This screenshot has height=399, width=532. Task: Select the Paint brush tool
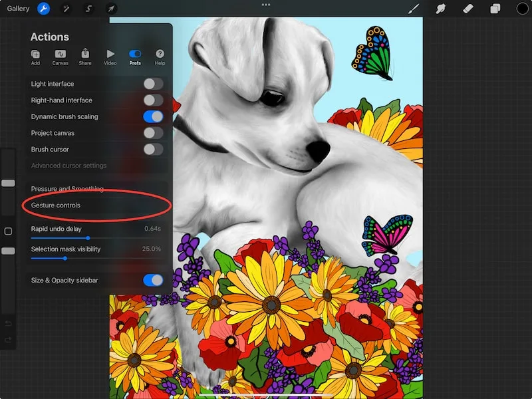[414, 9]
